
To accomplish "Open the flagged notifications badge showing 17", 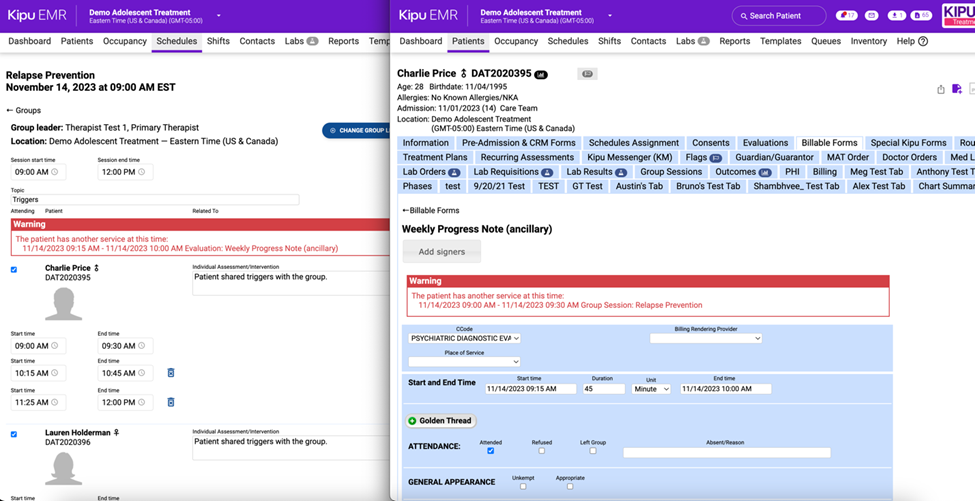I will [846, 16].
